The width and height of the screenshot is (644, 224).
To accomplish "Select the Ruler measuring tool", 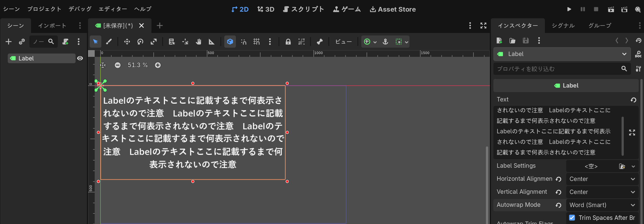I will (212, 42).
